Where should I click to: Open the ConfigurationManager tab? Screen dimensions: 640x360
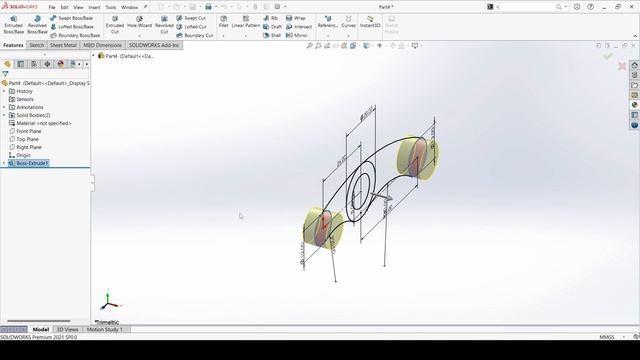coord(34,64)
